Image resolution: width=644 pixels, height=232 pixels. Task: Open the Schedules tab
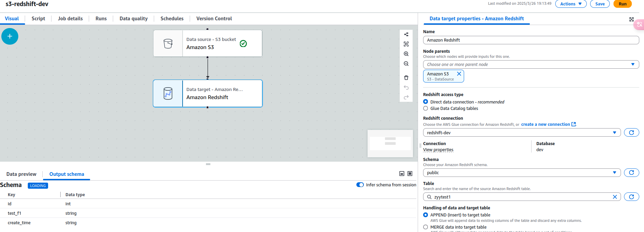click(172, 19)
